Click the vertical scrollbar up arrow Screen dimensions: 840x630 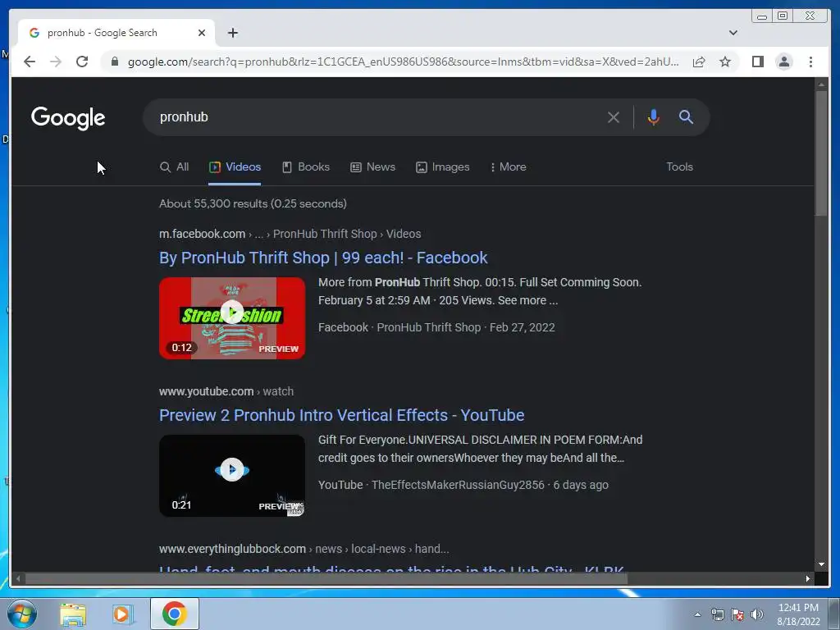coord(821,84)
